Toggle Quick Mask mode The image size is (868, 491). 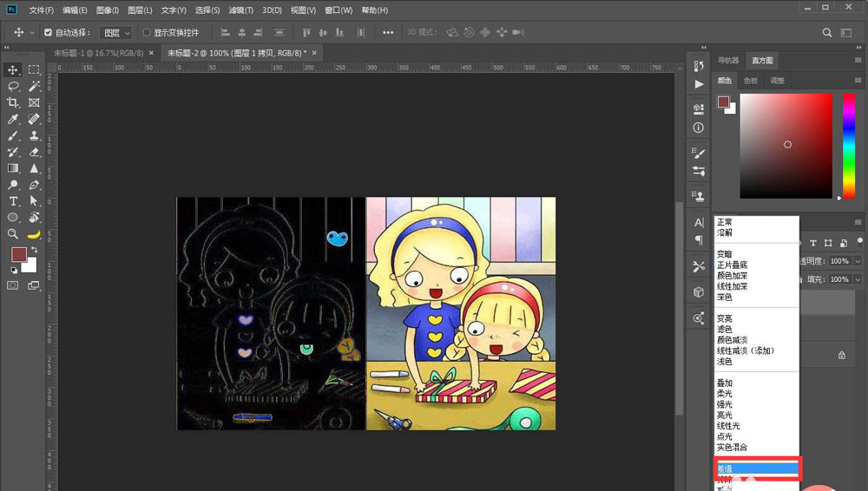[13, 285]
